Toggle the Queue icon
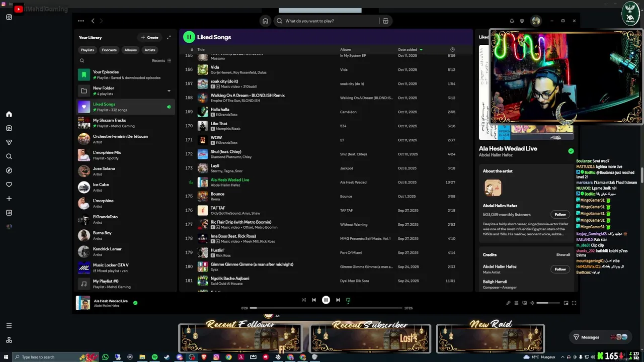The image size is (644, 362). coord(516,303)
